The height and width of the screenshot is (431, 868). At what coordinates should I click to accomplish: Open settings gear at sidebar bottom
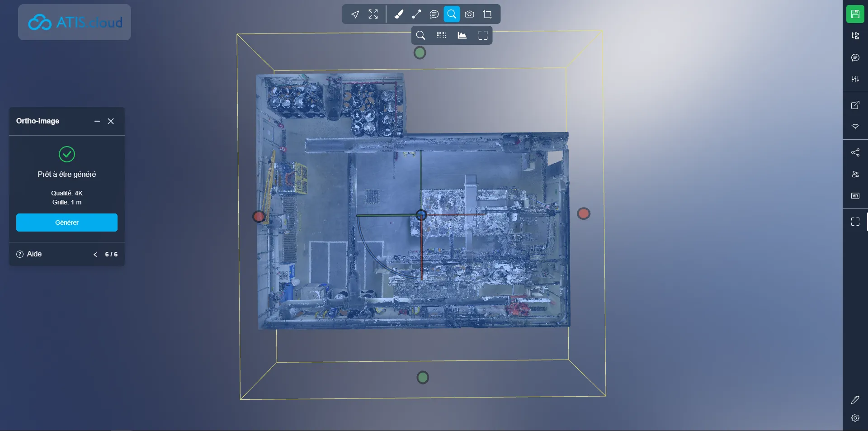pos(855,418)
